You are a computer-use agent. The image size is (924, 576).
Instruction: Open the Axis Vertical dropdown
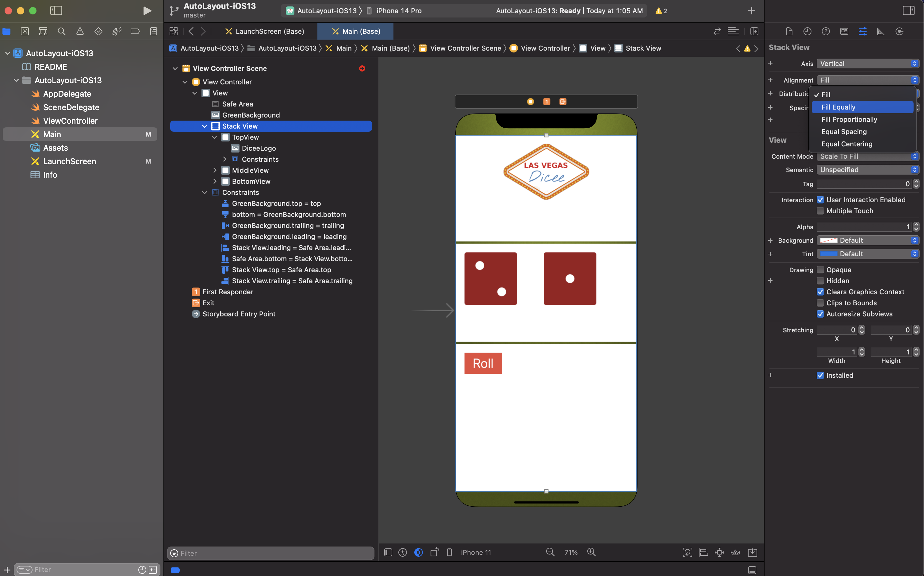coord(868,64)
